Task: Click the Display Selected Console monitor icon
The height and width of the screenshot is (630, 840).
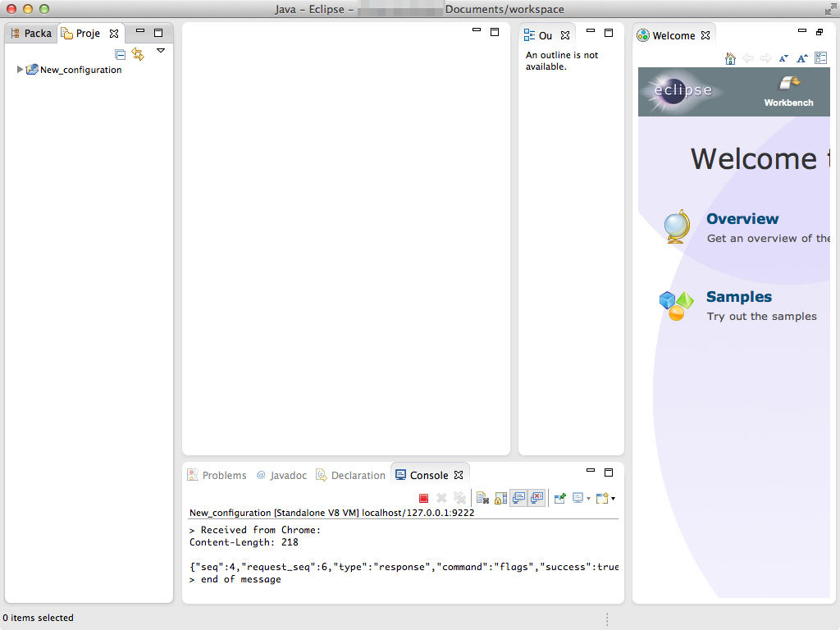Action: point(577,498)
